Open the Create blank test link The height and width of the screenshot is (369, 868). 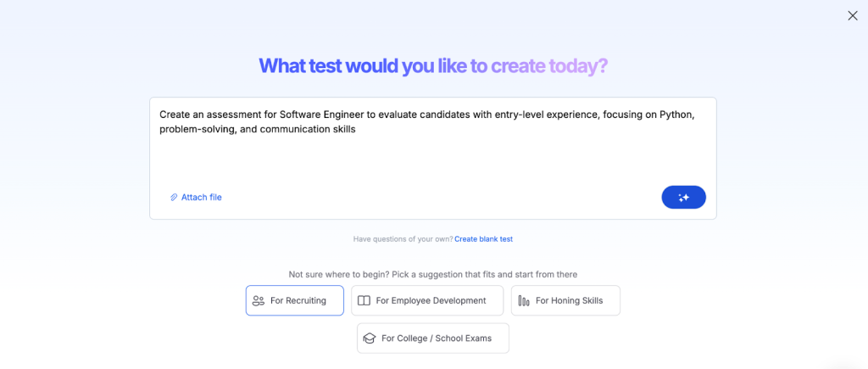tap(483, 239)
